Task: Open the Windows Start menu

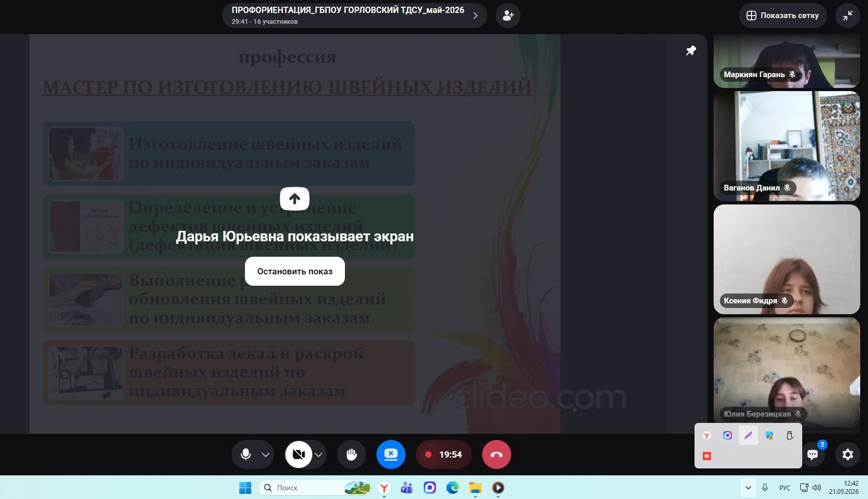Action: [245, 488]
